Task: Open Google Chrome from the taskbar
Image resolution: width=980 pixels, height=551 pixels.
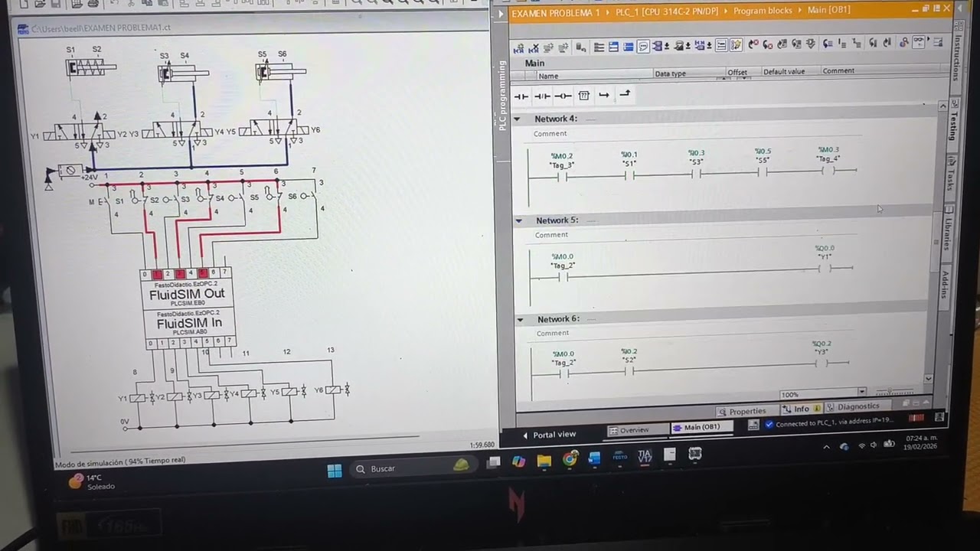Action: (x=570, y=459)
